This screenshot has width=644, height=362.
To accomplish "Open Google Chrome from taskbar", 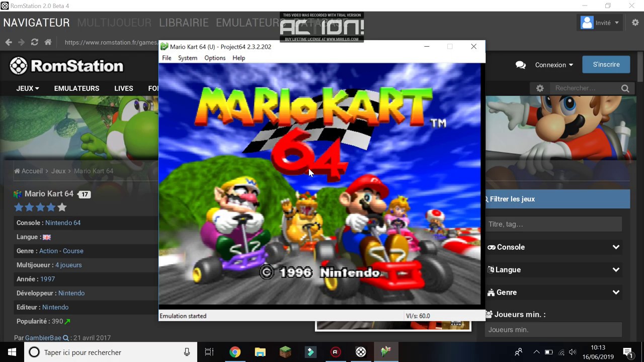I will click(x=235, y=352).
